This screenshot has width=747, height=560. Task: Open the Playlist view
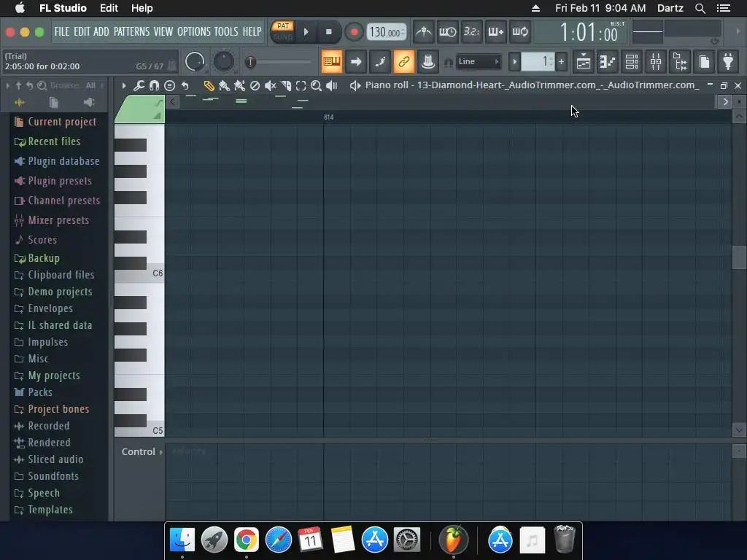(x=584, y=61)
